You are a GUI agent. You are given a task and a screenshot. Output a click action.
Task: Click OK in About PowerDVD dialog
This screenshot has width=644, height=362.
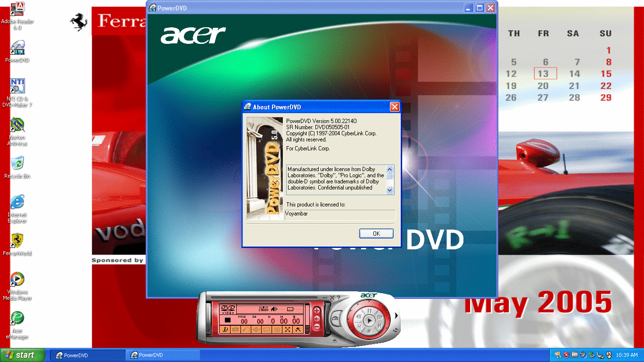click(x=376, y=234)
